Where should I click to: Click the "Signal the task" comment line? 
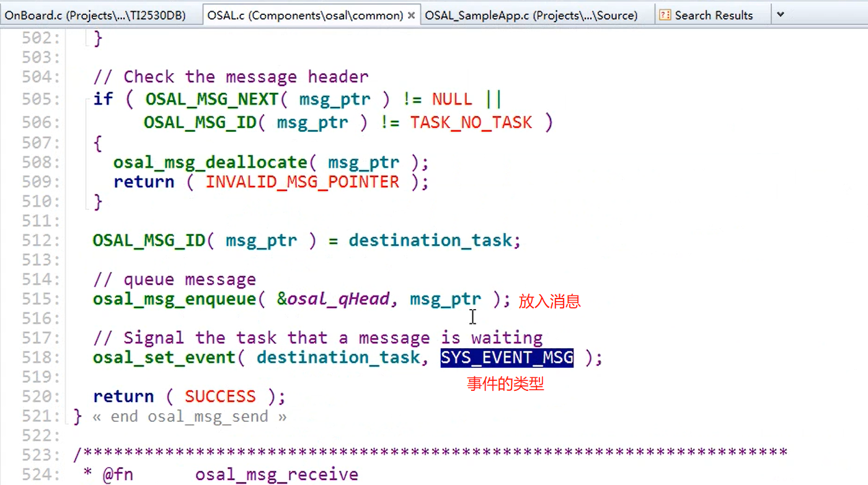click(317, 338)
